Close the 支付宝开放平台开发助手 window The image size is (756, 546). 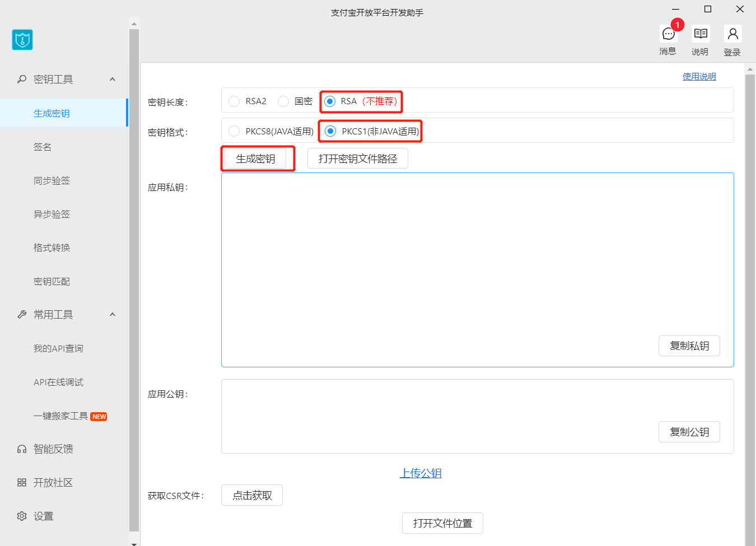740,9
